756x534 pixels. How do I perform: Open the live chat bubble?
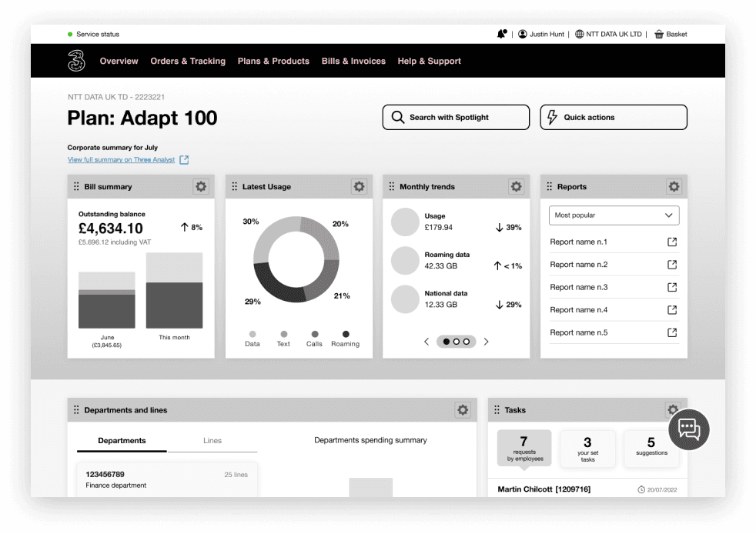click(x=689, y=429)
